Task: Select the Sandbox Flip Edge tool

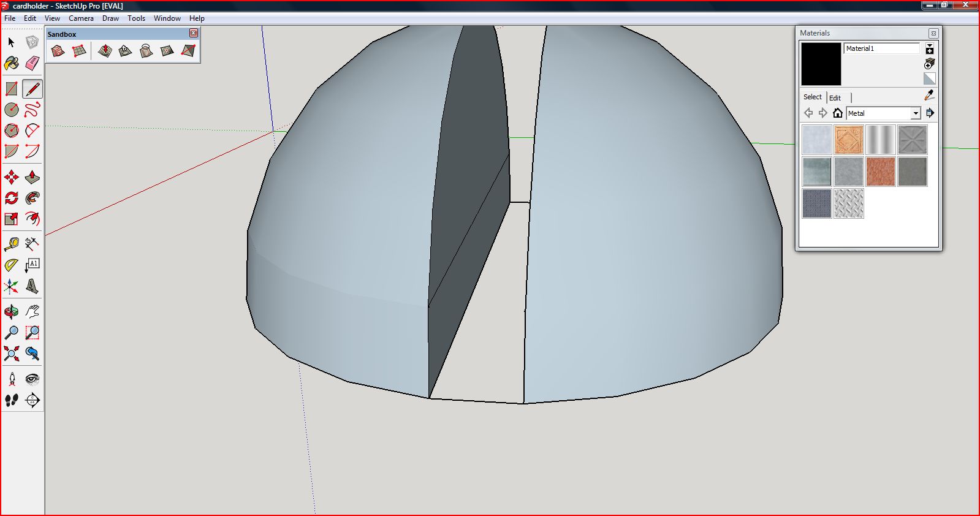Action: coord(188,51)
